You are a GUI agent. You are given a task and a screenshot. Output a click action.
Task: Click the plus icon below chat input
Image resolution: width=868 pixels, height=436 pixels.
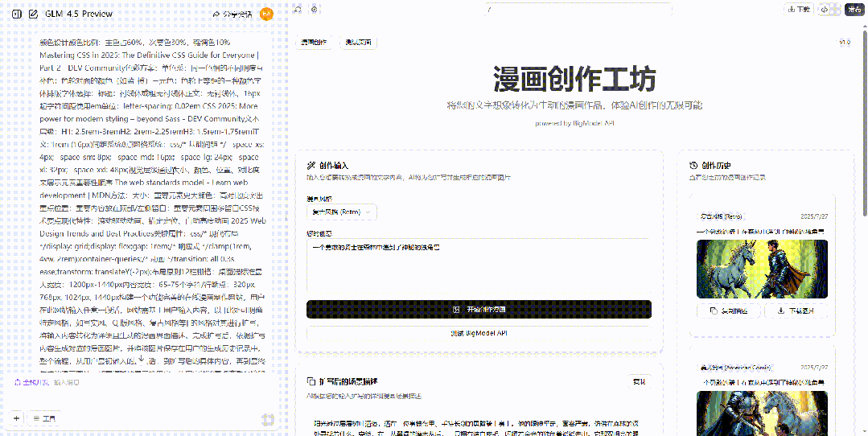tap(16, 418)
